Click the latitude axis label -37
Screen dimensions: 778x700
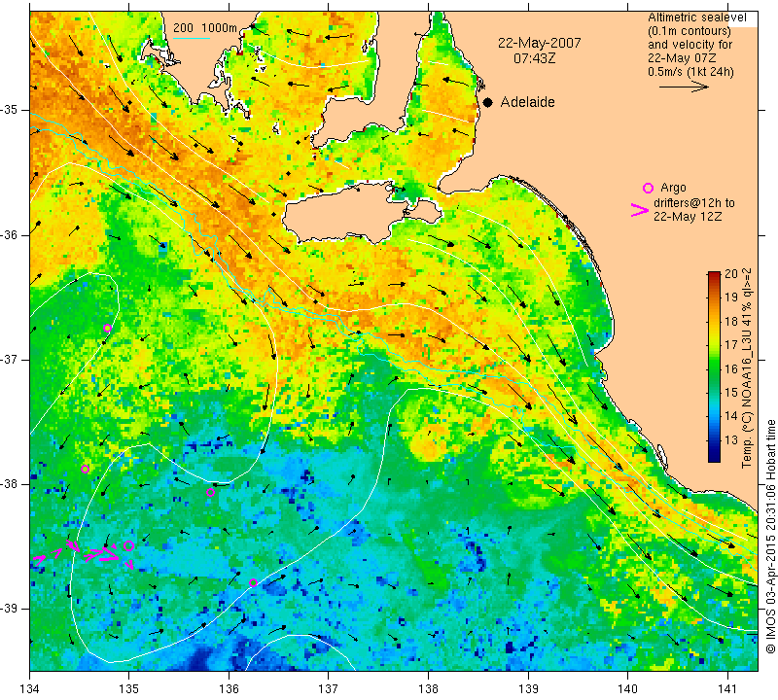(10, 359)
